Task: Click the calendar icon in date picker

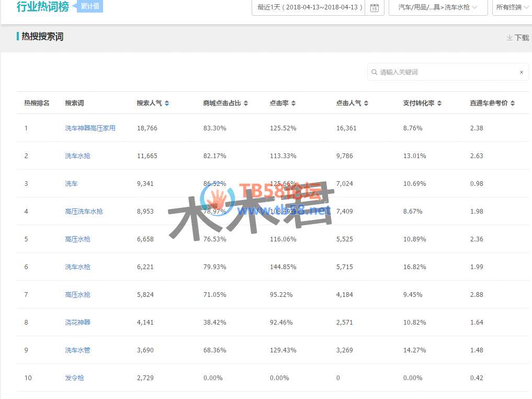Action: tap(374, 7)
